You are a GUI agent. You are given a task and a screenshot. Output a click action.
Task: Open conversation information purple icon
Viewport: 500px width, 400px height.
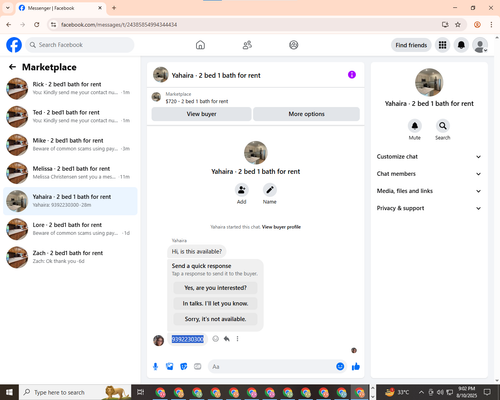pyautogui.click(x=352, y=75)
